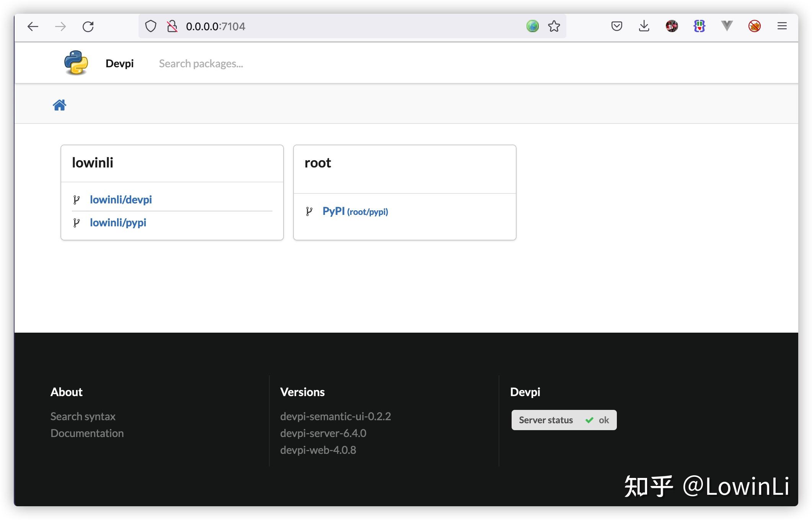Click inside the Search packages field
Screen dimensions: 812x520
[201, 63]
